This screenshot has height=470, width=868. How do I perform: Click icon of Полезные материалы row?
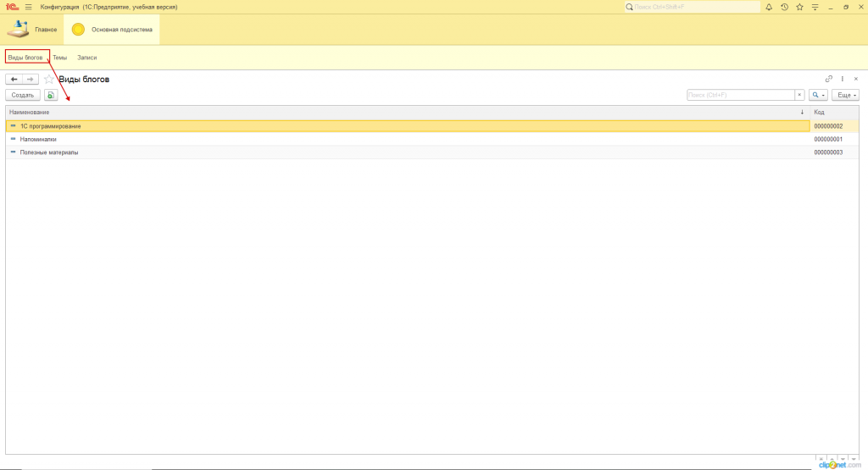[x=14, y=152]
